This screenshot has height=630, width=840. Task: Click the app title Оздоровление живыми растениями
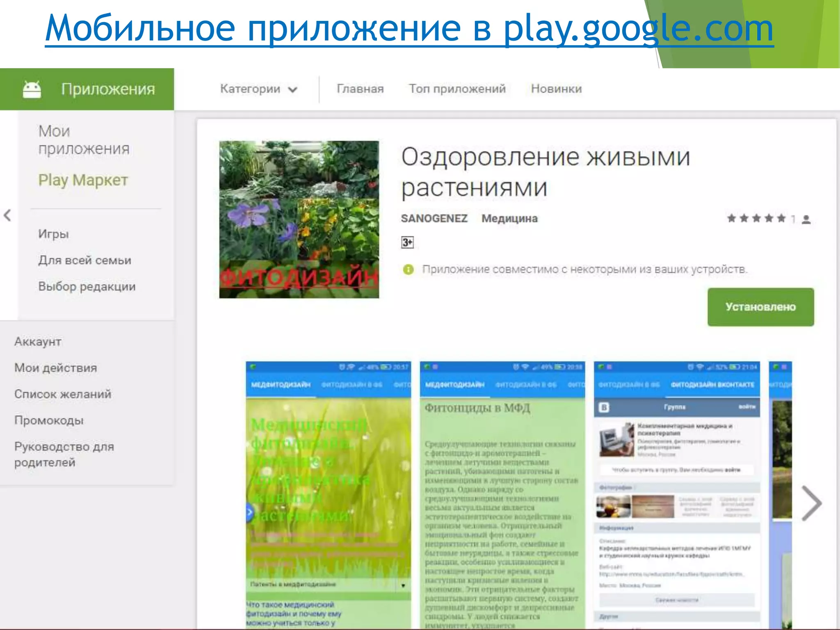(x=546, y=172)
